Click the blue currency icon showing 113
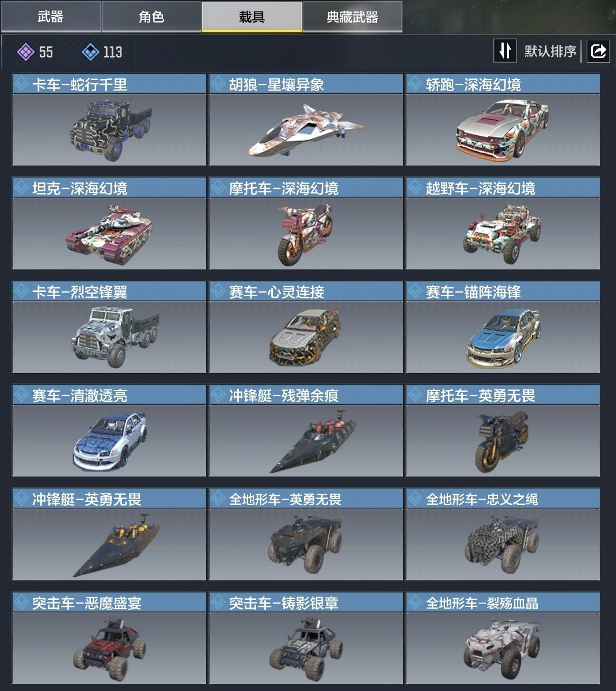The image size is (616, 691). click(90, 52)
